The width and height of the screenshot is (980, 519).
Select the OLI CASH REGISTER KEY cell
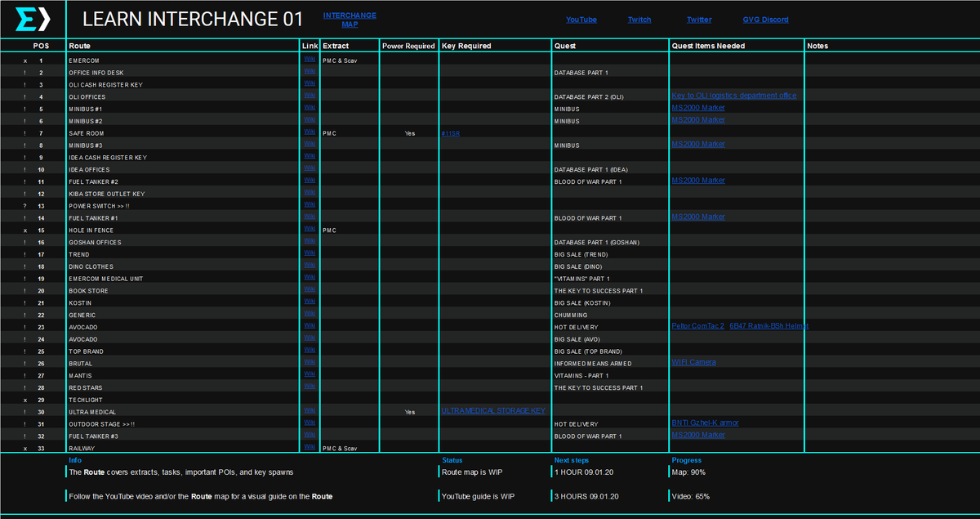(105, 85)
